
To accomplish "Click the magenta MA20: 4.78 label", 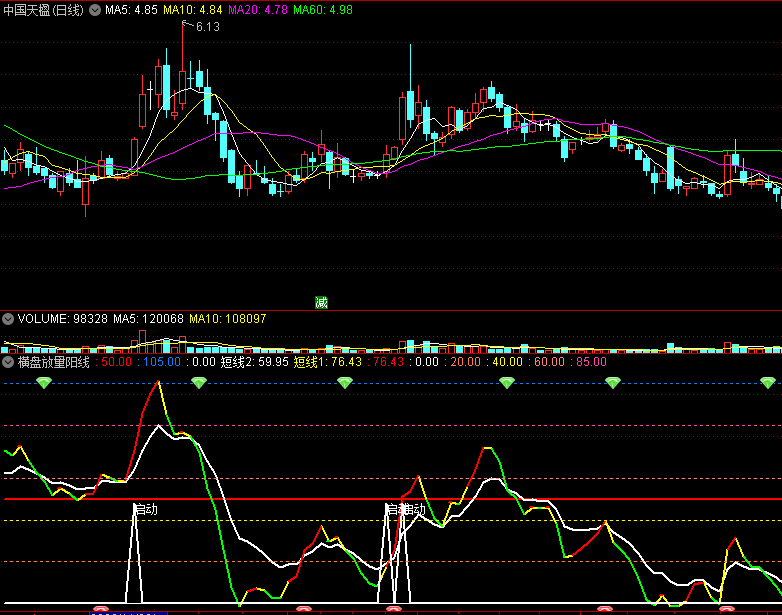I will coord(258,10).
